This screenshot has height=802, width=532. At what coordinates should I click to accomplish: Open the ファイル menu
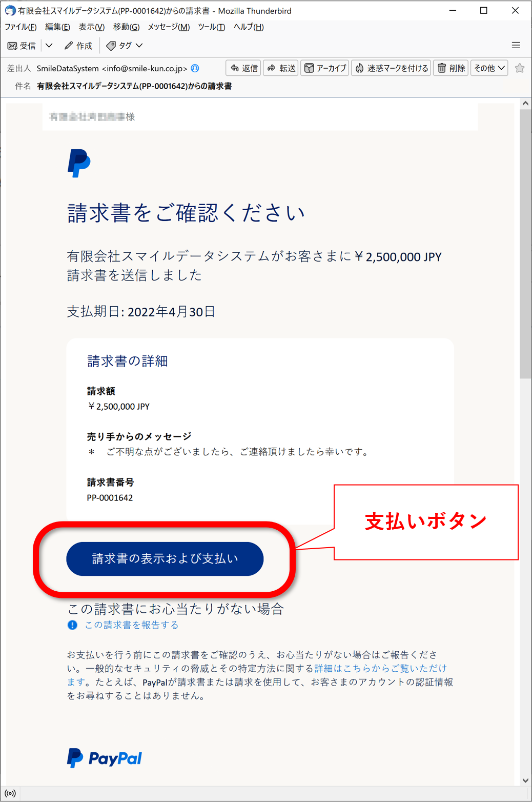[x=21, y=27]
